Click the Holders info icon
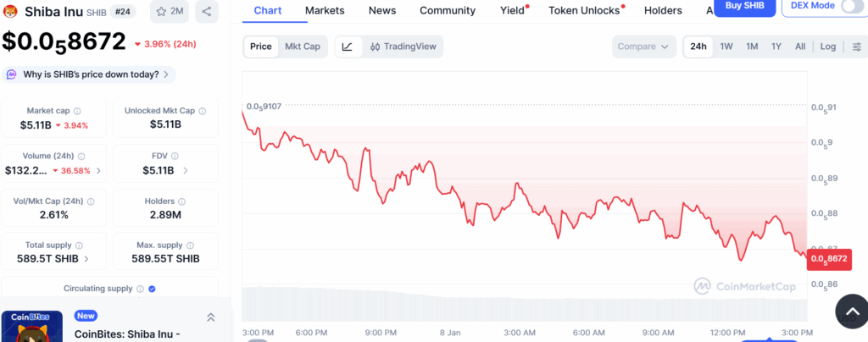868x342 pixels. click(x=182, y=201)
